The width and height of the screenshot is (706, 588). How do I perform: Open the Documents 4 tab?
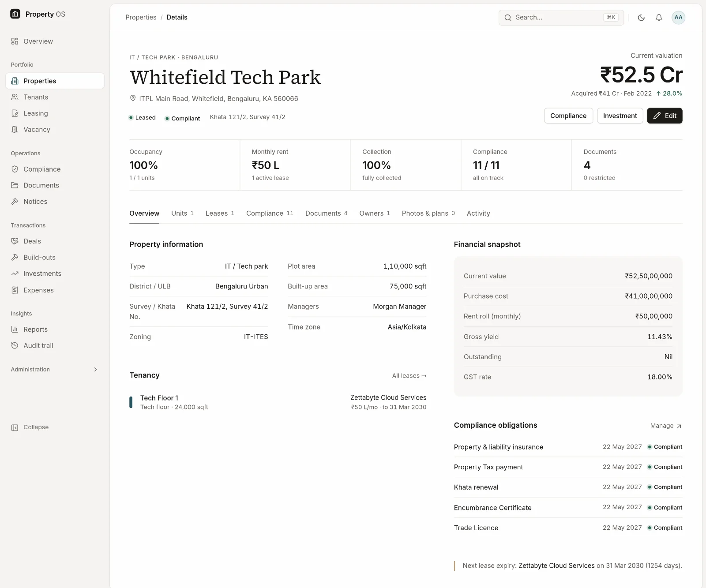click(x=326, y=213)
